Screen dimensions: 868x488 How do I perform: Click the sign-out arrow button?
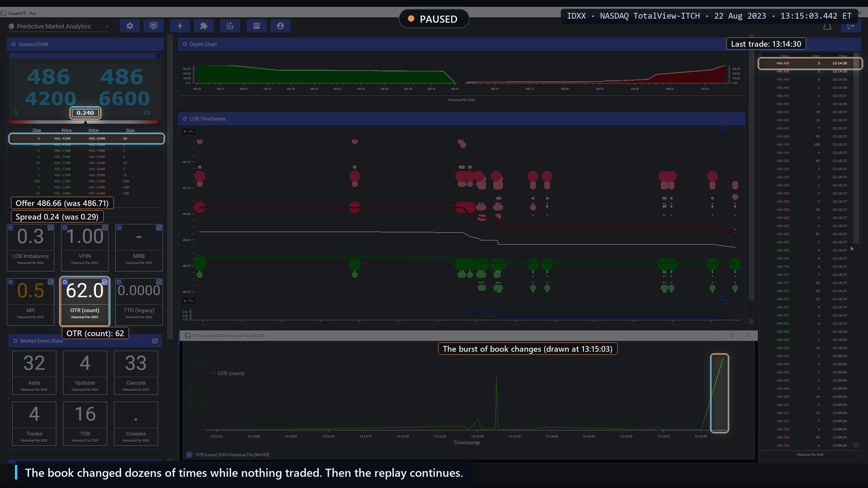point(851,26)
